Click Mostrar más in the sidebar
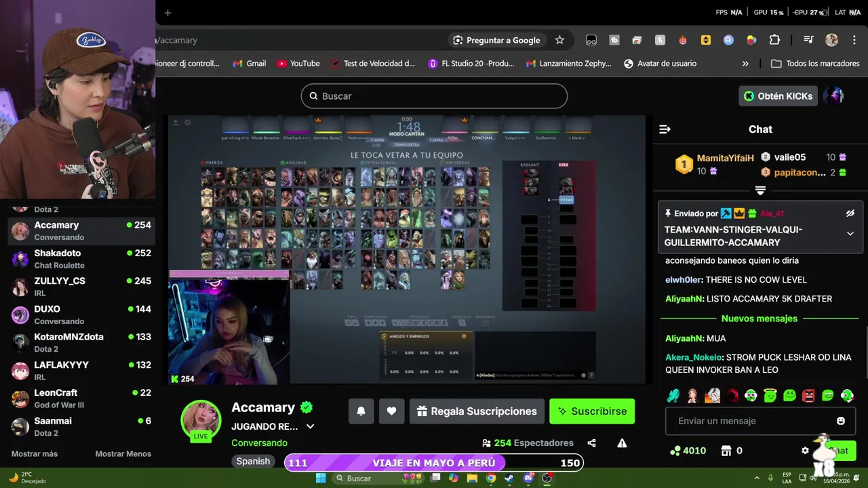The image size is (868, 488). [x=35, y=454]
